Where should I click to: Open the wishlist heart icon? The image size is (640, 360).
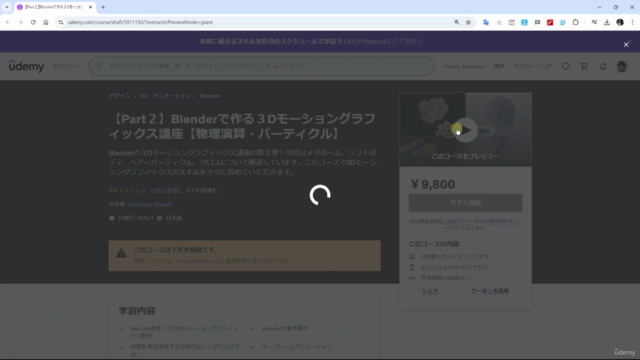[x=565, y=67]
